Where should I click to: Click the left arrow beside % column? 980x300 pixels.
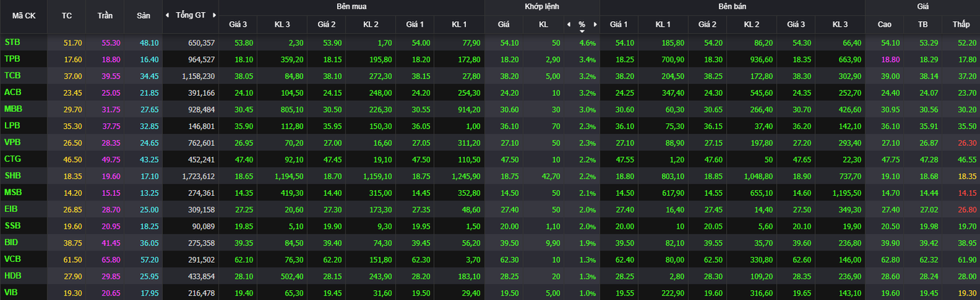coord(568,24)
